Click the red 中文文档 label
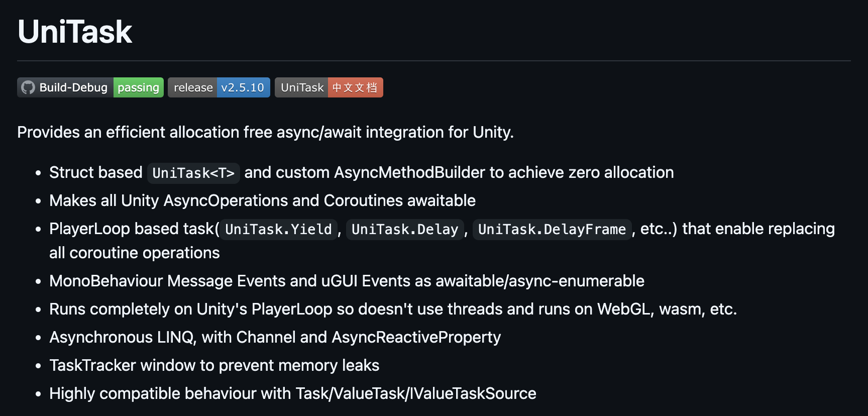 point(356,87)
